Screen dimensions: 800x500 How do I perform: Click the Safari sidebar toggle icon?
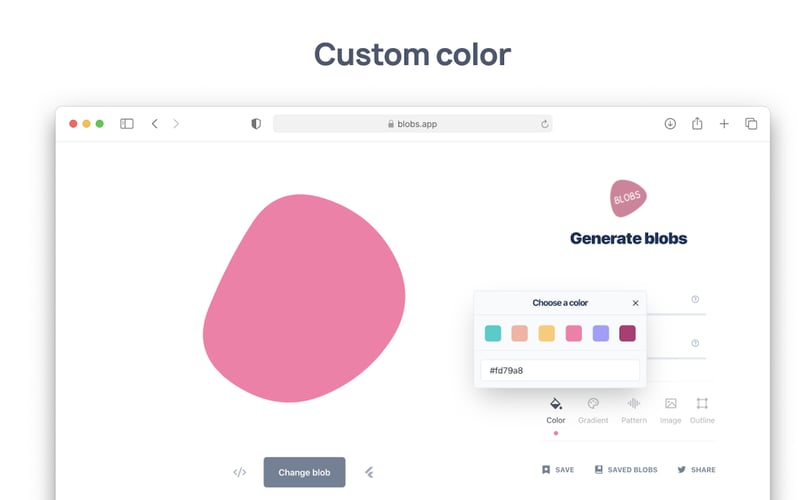pos(127,123)
